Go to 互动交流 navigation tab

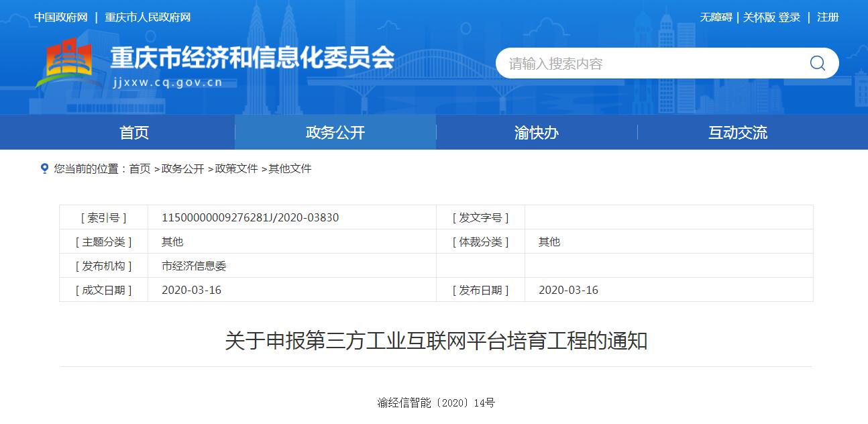point(738,132)
